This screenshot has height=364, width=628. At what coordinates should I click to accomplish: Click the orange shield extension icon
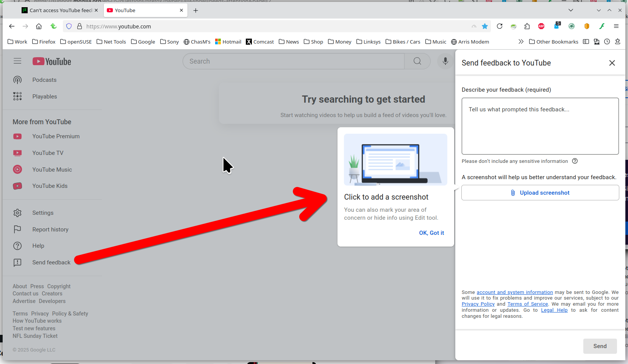pos(587,26)
